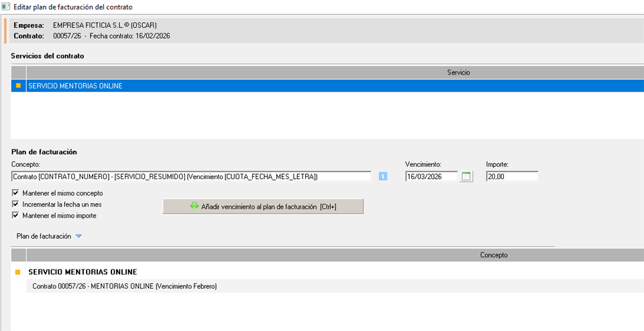Disable Mantener el mismo importe option
644x331 pixels.
15,216
